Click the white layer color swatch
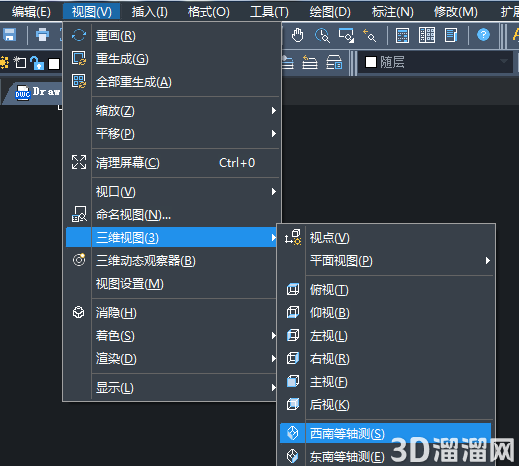 [x=54, y=63]
